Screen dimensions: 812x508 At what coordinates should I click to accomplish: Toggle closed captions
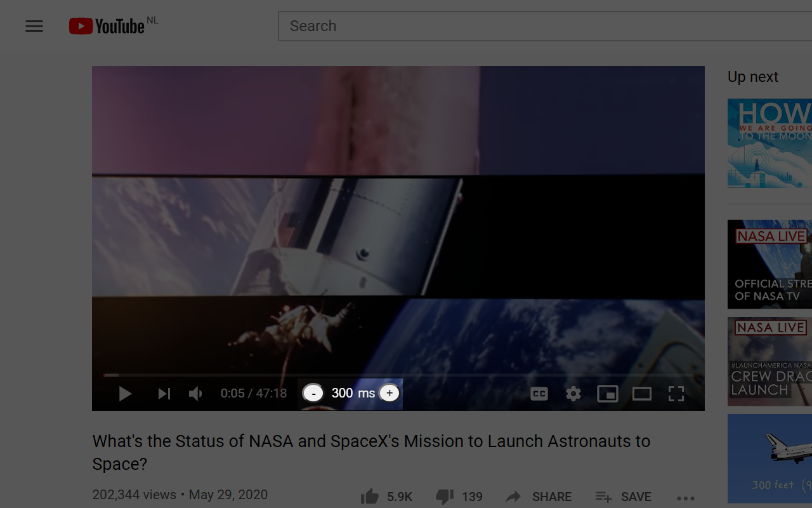(539, 394)
